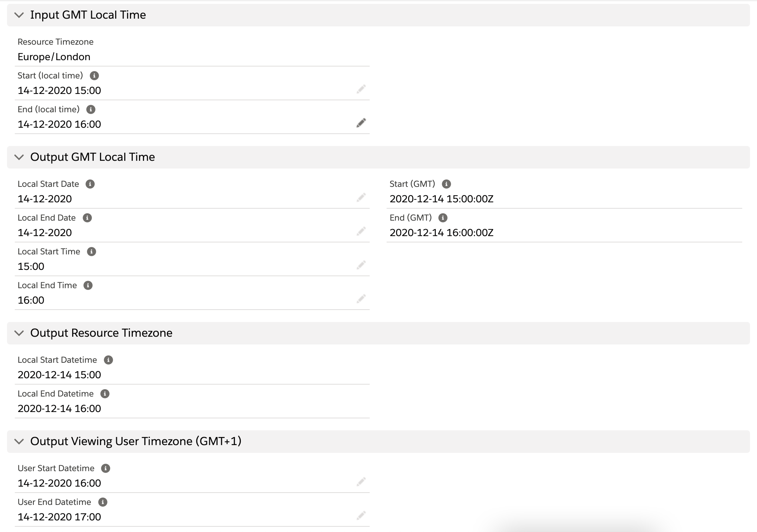Collapse the Output Resource Timezone section
This screenshot has height=532, width=757.
point(19,333)
